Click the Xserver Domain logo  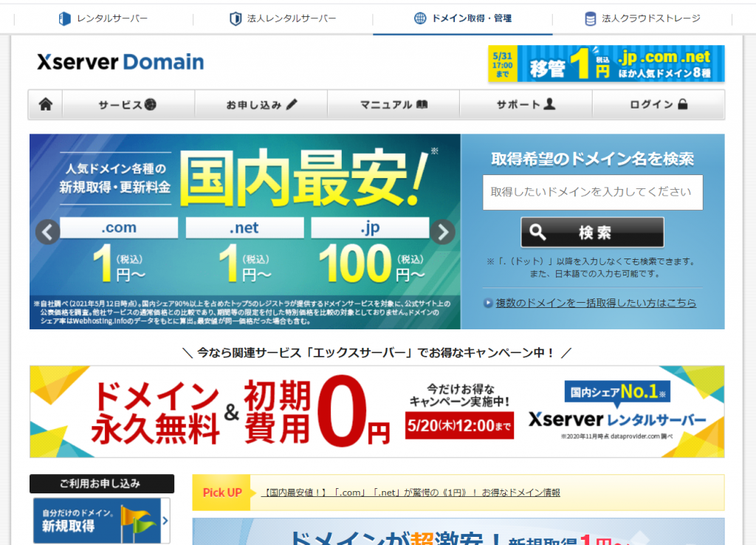120,62
